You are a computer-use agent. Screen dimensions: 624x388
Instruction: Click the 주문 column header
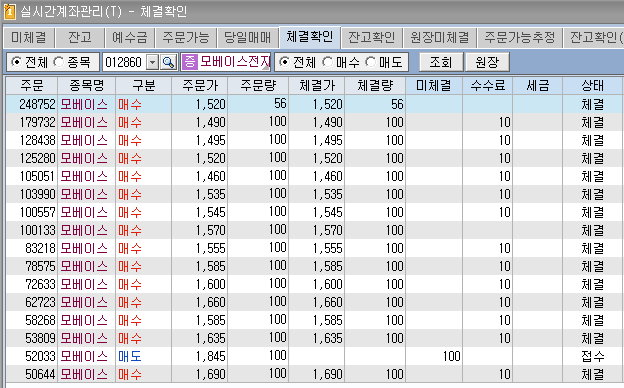pos(32,86)
